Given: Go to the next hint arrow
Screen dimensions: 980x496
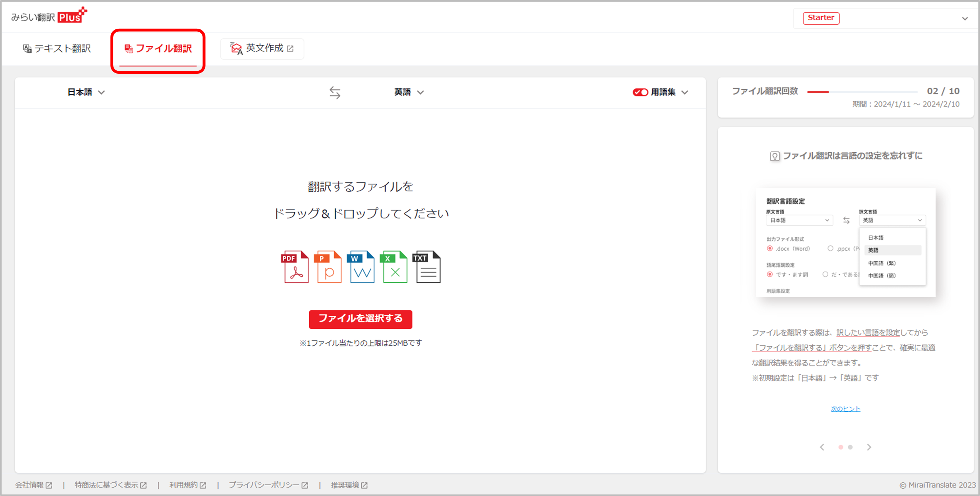Looking at the screenshot, I should [x=869, y=447].
